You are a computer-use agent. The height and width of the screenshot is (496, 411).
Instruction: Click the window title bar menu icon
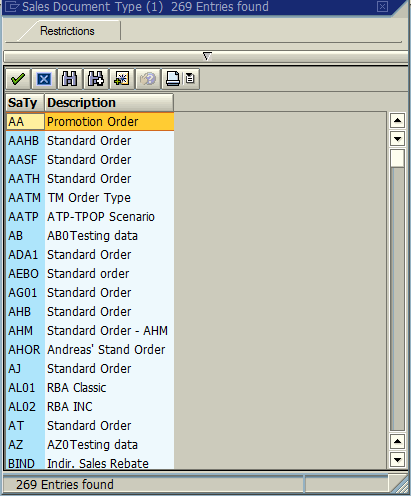11,7
